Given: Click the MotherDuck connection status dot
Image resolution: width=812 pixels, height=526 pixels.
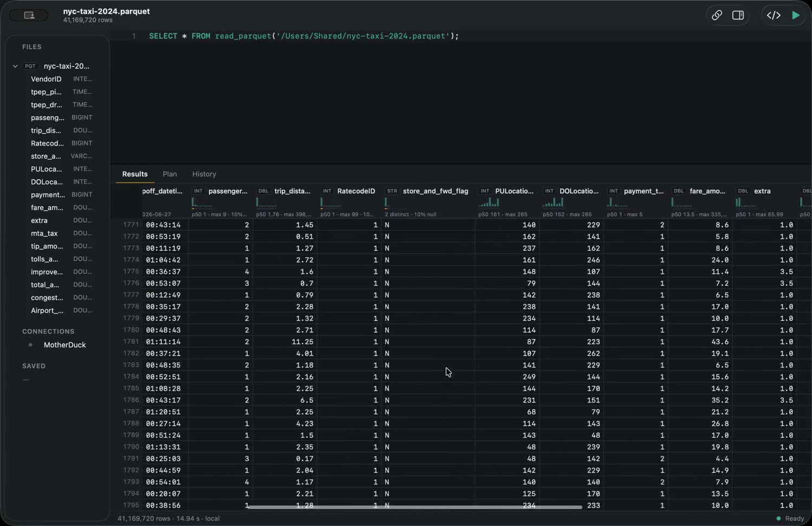Looking at the screenshot, I should coord(30,345).
